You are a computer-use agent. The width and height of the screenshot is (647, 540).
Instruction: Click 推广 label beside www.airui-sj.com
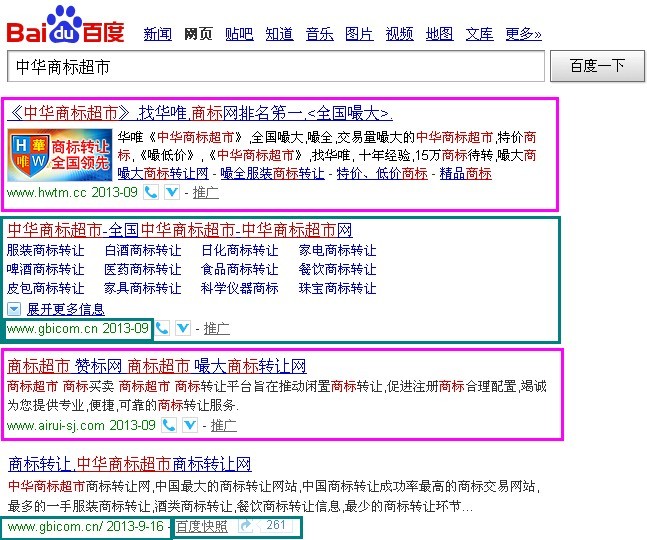click(223, 425)
